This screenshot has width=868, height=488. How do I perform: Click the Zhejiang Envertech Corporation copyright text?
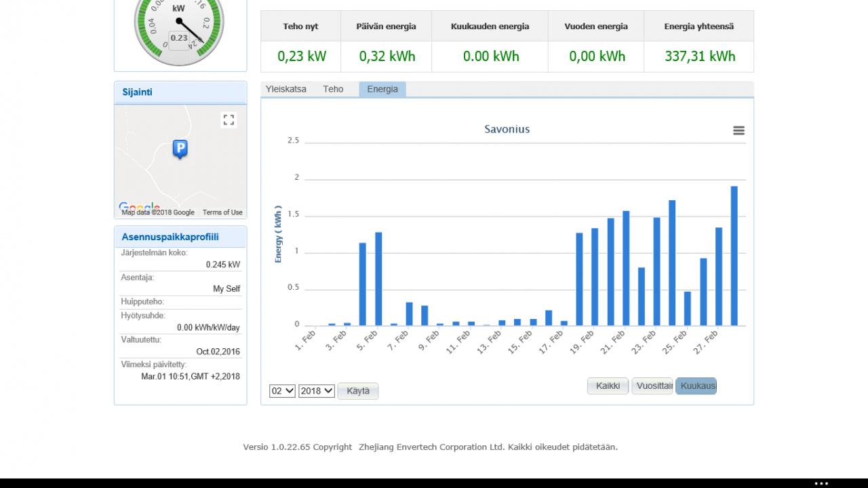coord(431,447)
